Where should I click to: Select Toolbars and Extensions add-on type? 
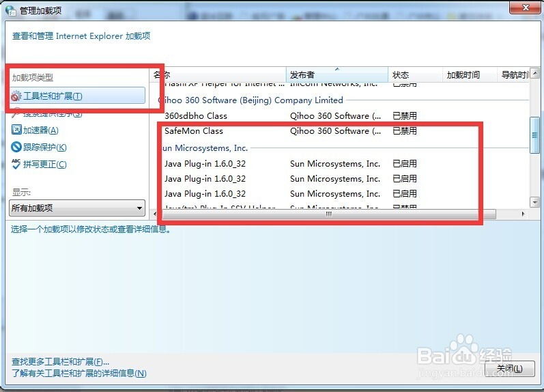[77, 96]
